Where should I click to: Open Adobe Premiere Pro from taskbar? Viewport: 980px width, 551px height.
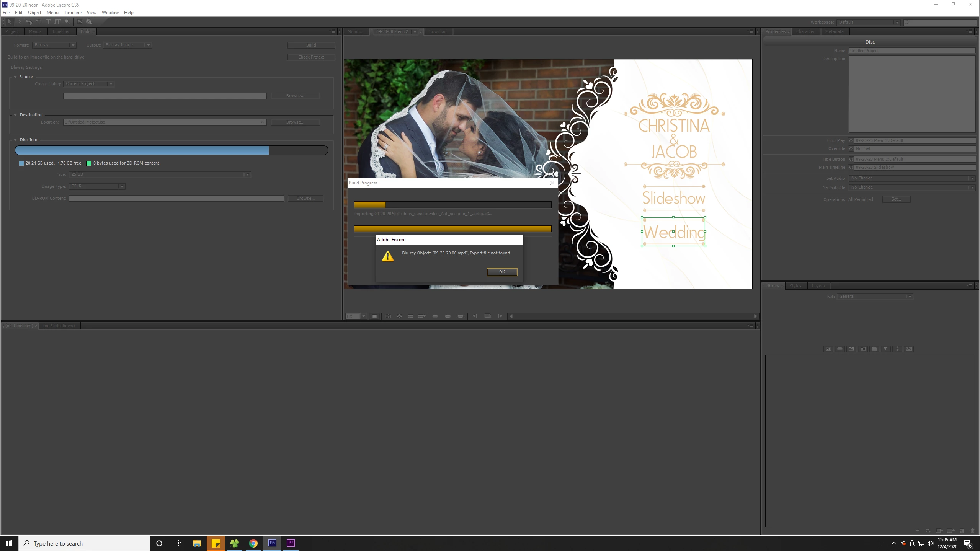click(291, 543)
